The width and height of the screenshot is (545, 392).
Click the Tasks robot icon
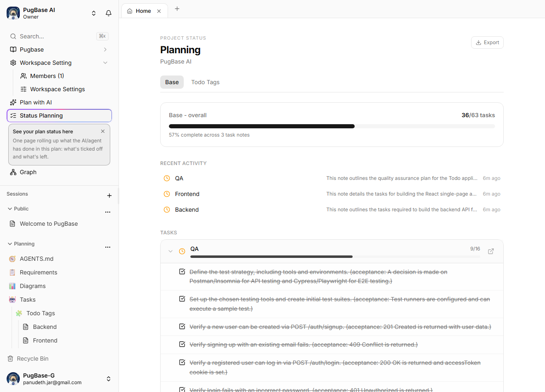[x=12, y=300]
